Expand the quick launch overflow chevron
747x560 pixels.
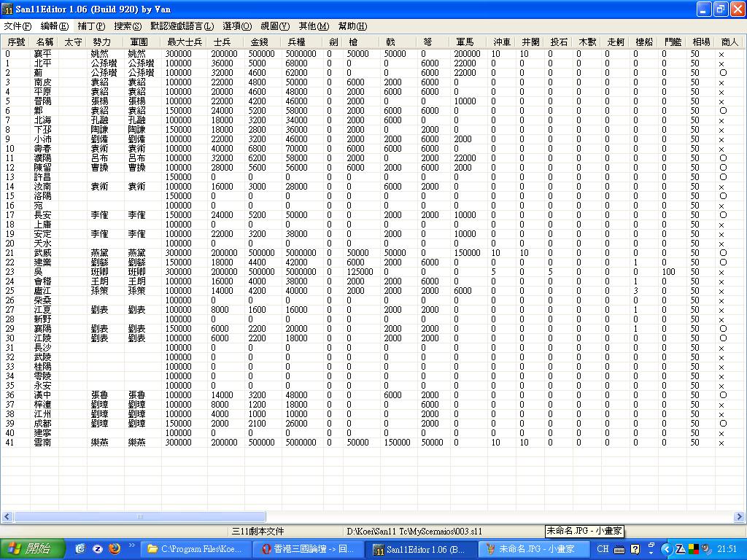click(132, 545)
